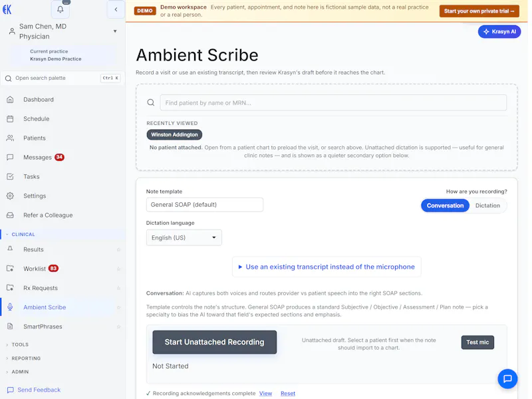Viewport: 532px width, 399px height.
Task: Select Dictation recording mode
Action: click(x=487, y=205)
